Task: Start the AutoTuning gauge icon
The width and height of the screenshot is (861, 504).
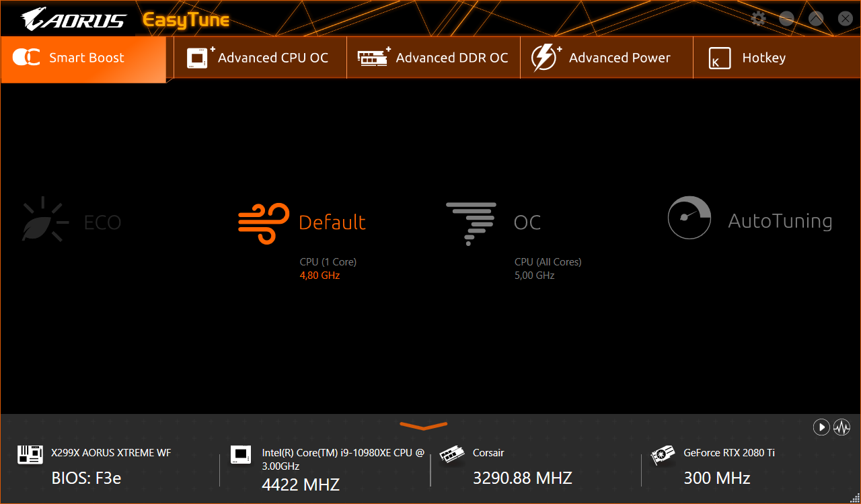Action: point(689,218)
